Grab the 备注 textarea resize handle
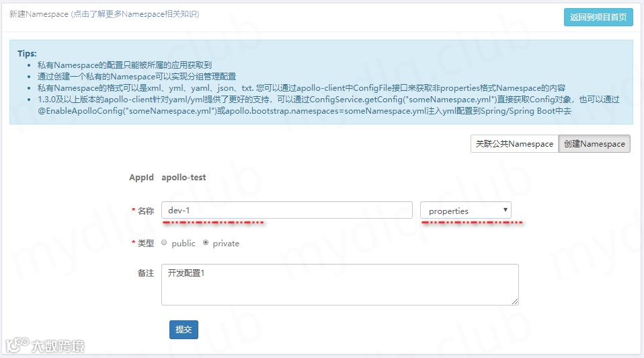Image resolution: width=644 pixels, height=358 pixels. click(515, 301)
